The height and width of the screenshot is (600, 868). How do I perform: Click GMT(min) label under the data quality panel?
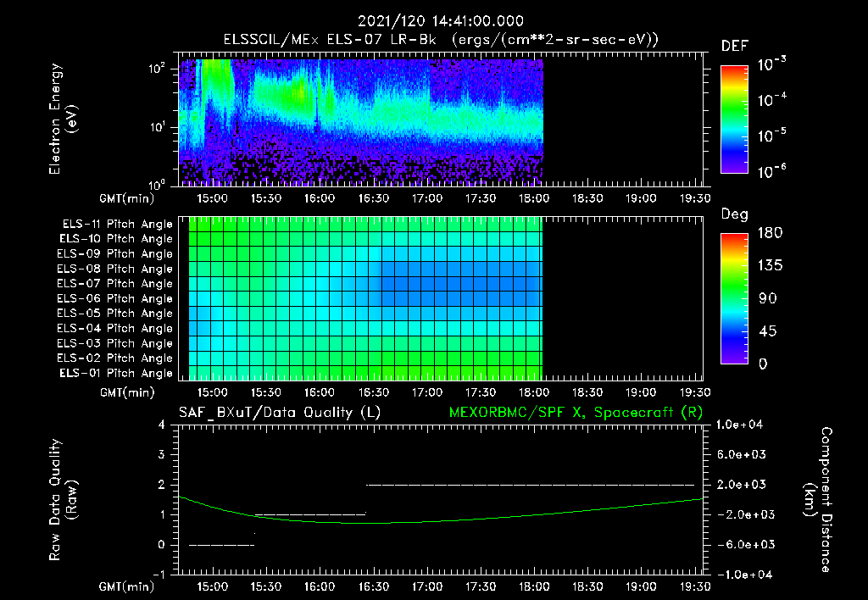127,586
